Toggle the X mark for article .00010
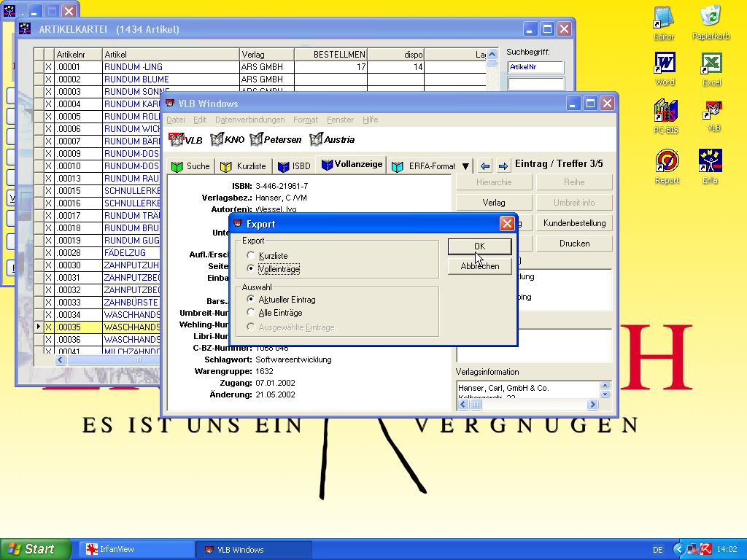 (x=49, y=166)
